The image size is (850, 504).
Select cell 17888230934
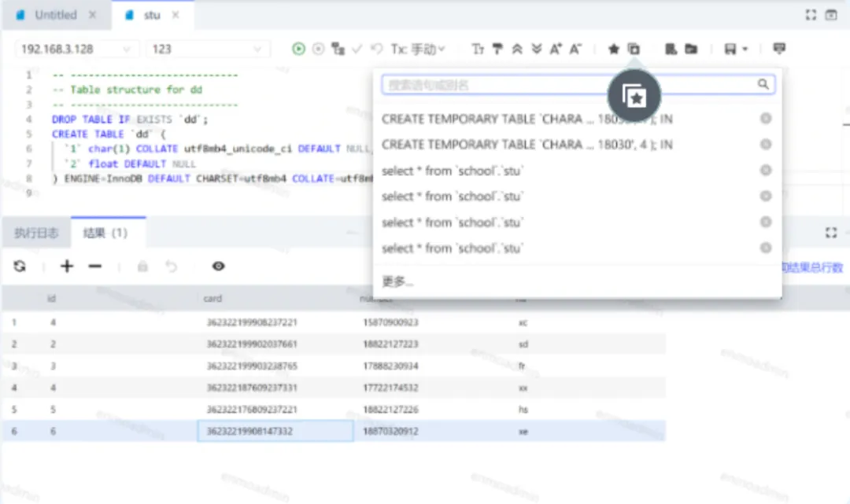[391, 366]
